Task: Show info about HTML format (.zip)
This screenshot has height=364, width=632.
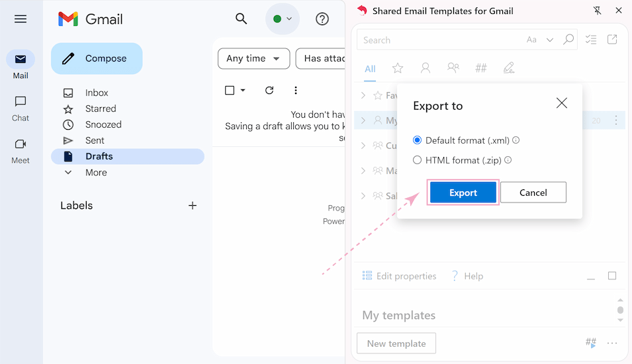Action: (508, 159)
